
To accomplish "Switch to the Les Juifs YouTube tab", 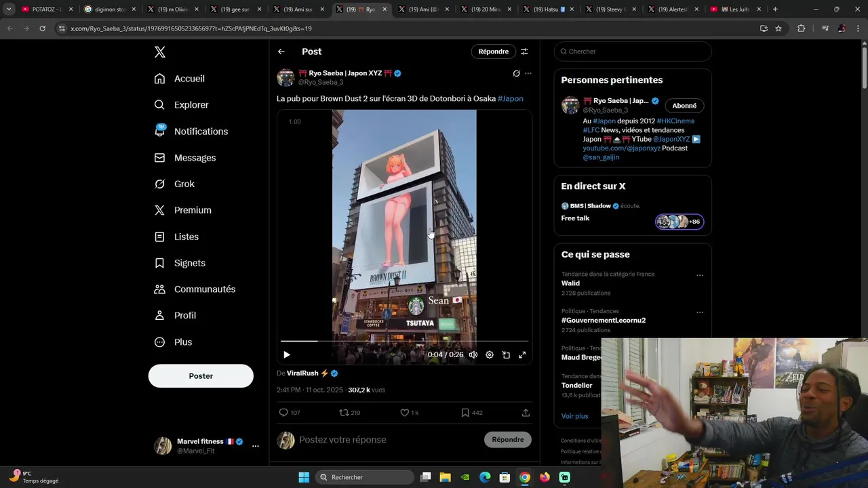I will 736,9.
